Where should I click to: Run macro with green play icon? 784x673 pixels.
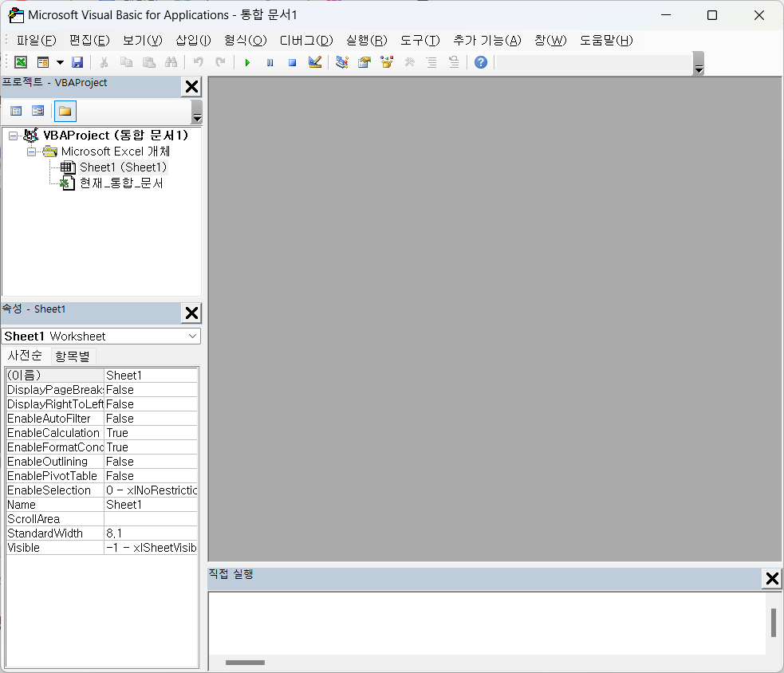[x=247, y=62]
